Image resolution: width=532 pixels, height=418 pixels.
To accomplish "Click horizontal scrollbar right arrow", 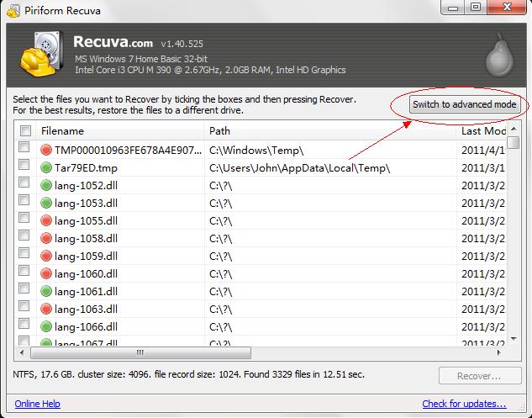I will click(x=498, y=352).
